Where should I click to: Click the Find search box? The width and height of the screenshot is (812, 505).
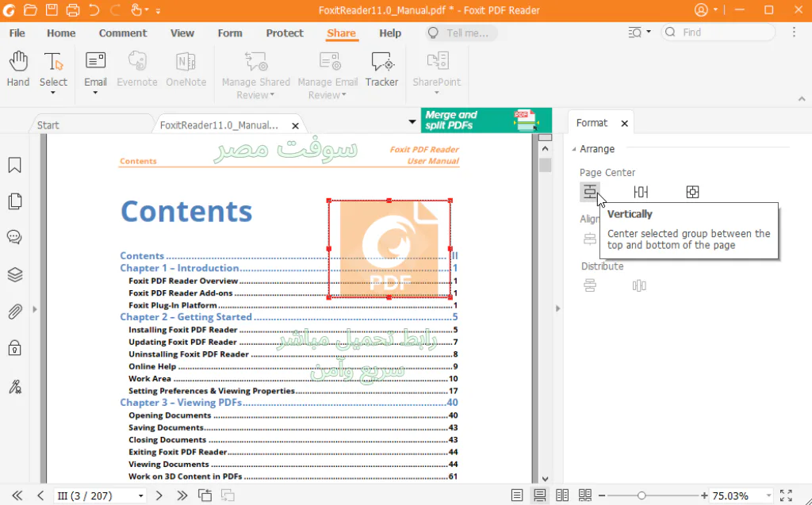coord(718,33)
